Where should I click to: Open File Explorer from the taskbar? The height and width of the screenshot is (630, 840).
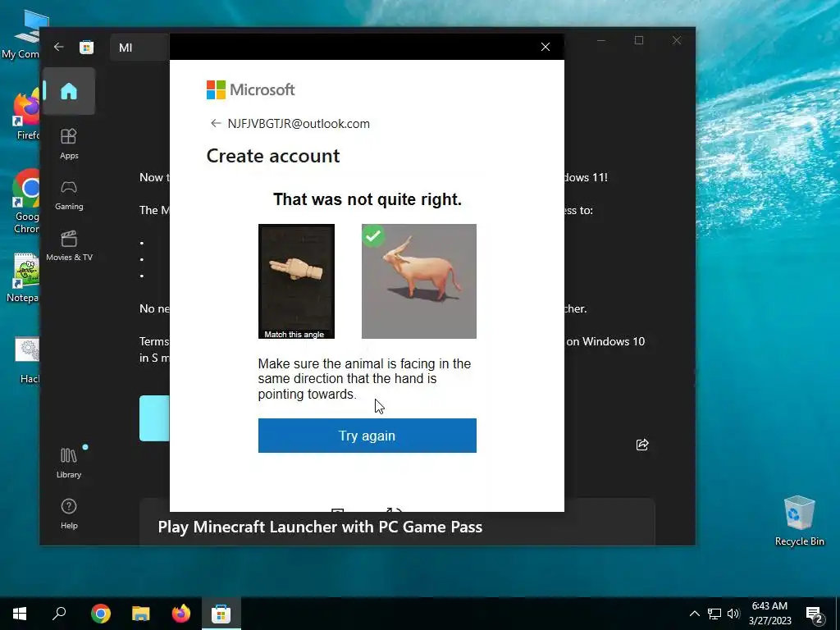coord(141,614)
